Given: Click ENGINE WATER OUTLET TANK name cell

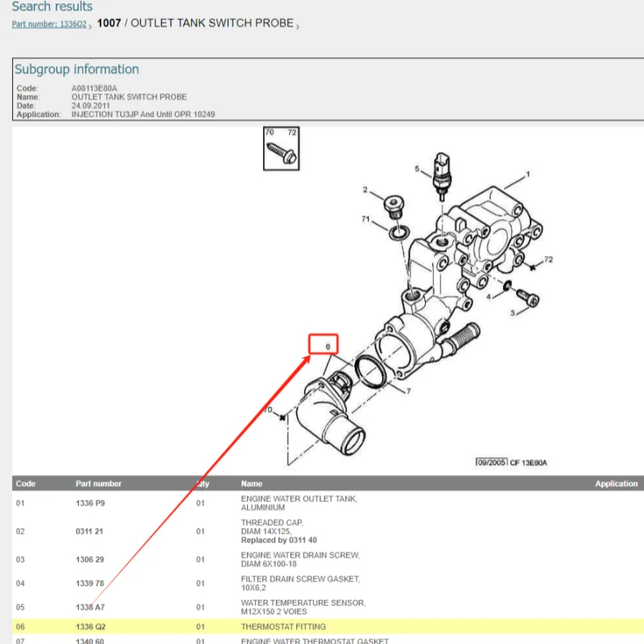Looking at the screenshot, I should point(299,503).
